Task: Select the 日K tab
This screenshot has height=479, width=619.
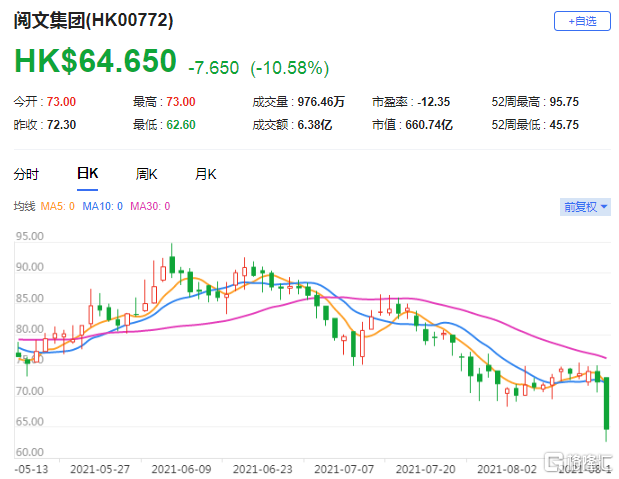Action: (x=87, y=173)
